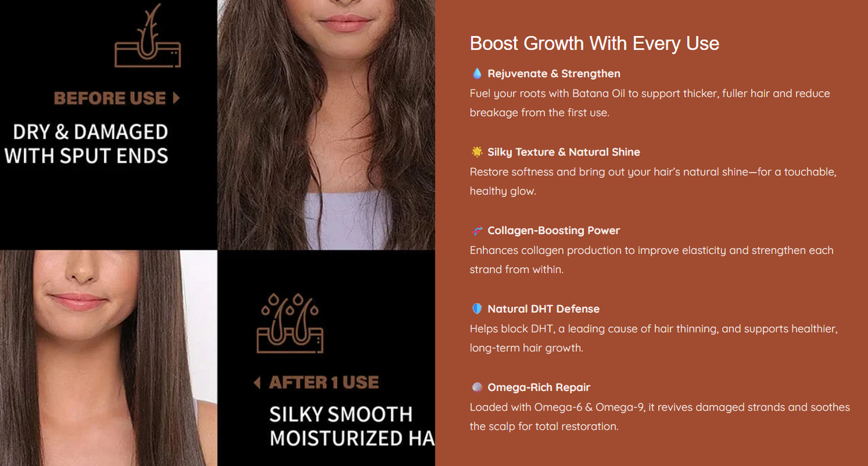Click the Rejuvenate & Strengthen title
Image resolution: width=868 pixels, height=466 pixels.
coord(554,73)
